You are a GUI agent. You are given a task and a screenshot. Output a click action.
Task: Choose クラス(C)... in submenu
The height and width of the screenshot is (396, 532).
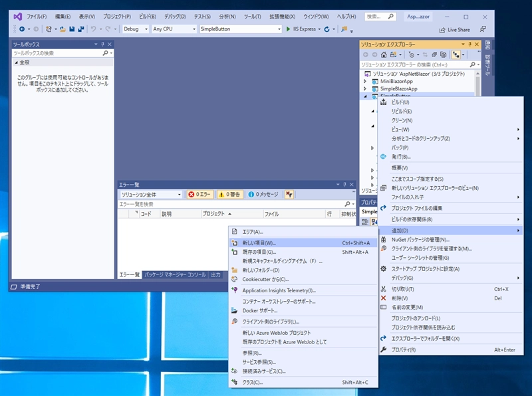tap(303, 382)
